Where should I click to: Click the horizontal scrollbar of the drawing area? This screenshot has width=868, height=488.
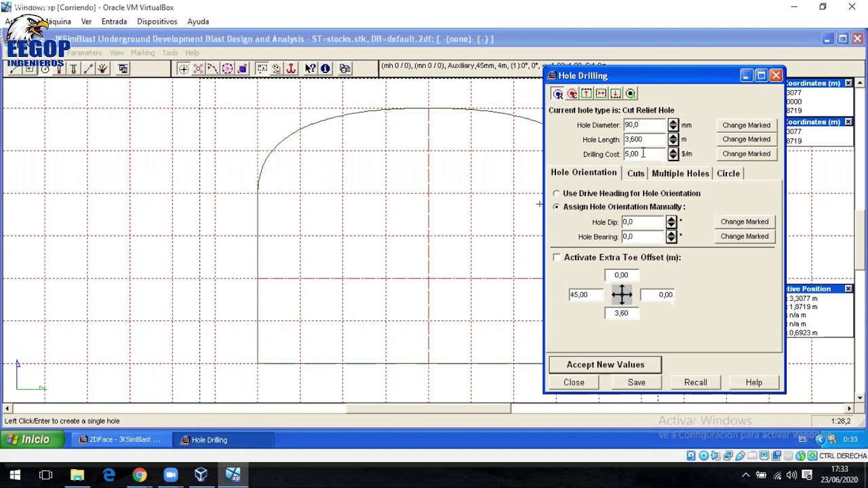click(428, 409)
